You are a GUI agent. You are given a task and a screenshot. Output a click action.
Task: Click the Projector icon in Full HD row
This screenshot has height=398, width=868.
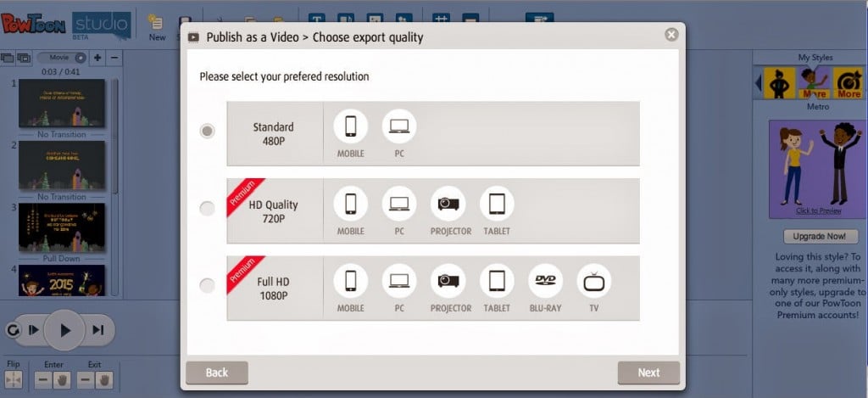pyautogui.click(x=448, y=281)
